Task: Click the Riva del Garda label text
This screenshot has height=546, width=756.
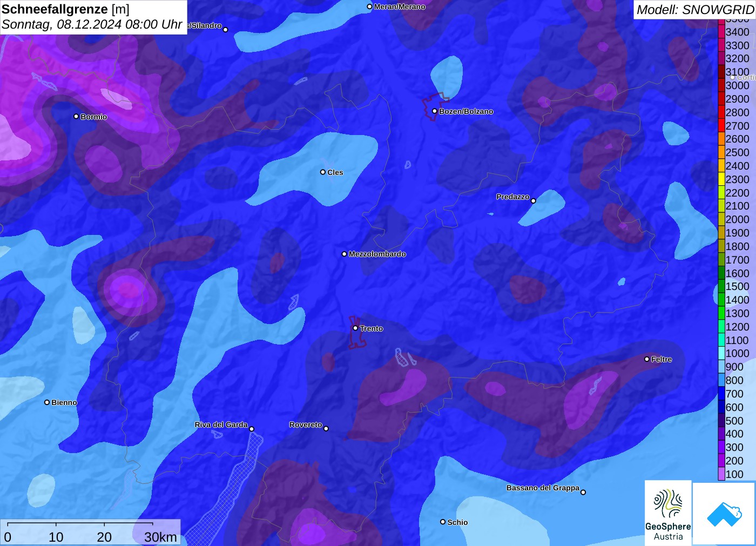Action: (x=221, y=424)
